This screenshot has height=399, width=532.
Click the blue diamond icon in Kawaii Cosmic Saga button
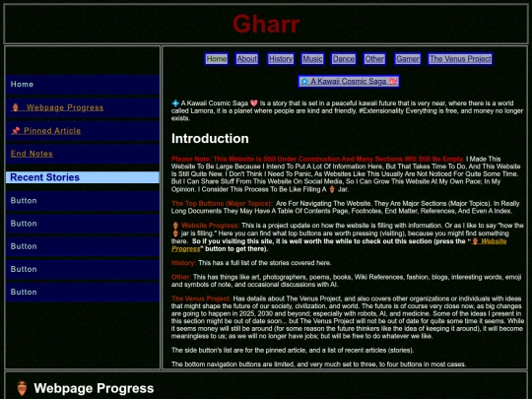[x=304, y=82]
